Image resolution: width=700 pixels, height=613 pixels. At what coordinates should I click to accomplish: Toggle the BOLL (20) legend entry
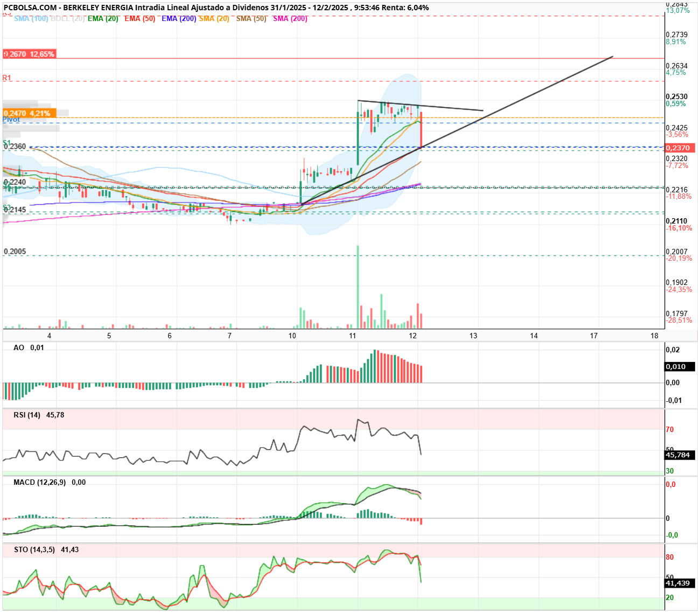67,19
